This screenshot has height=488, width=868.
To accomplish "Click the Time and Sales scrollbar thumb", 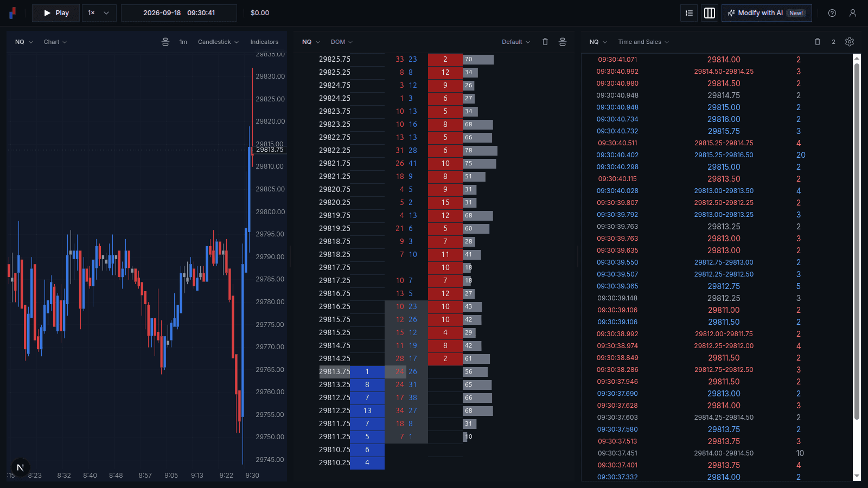I will point(857,241).
